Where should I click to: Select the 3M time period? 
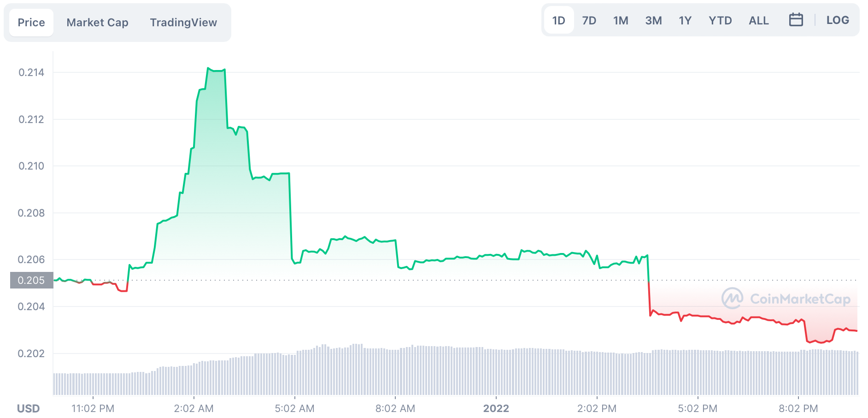[654, 20]
